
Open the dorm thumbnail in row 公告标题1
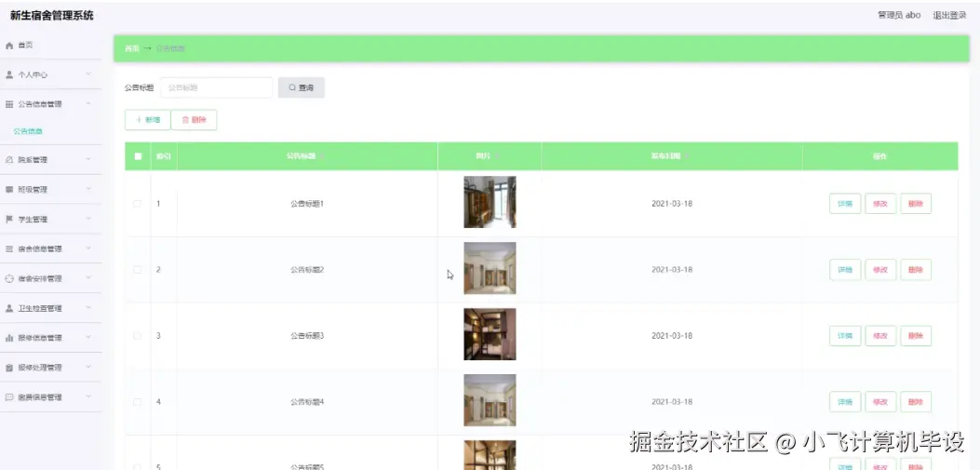(490, 202)
